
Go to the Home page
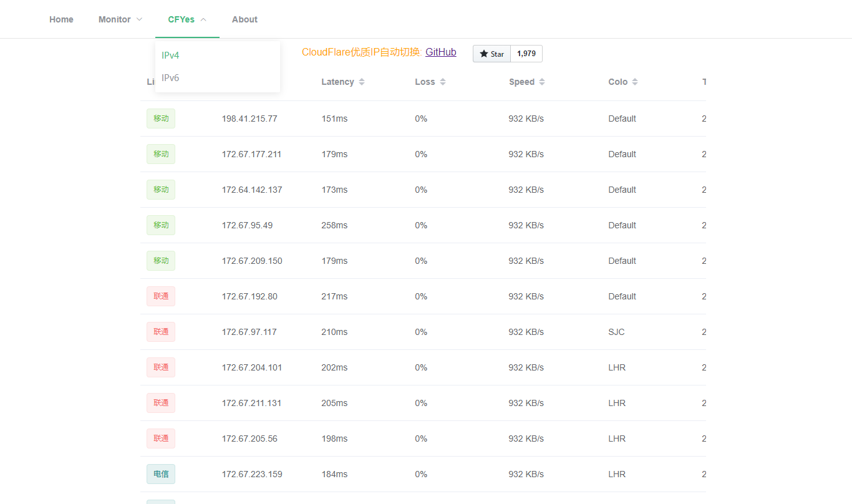(x=61, y=19)
